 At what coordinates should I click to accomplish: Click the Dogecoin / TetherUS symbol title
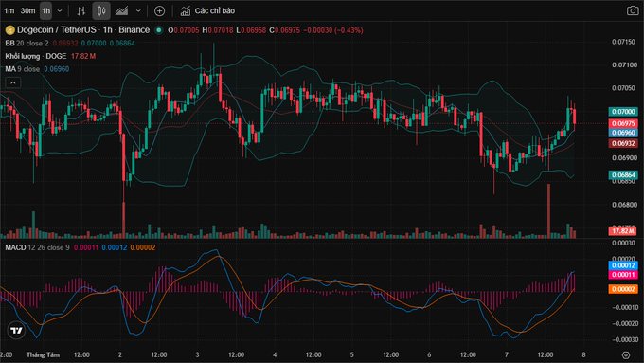(83, 30)
